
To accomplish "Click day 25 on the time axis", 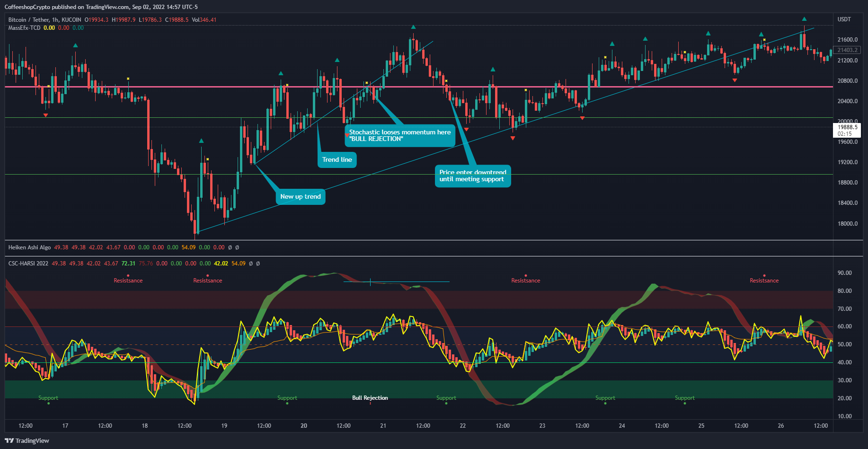I will coord(701,426).
